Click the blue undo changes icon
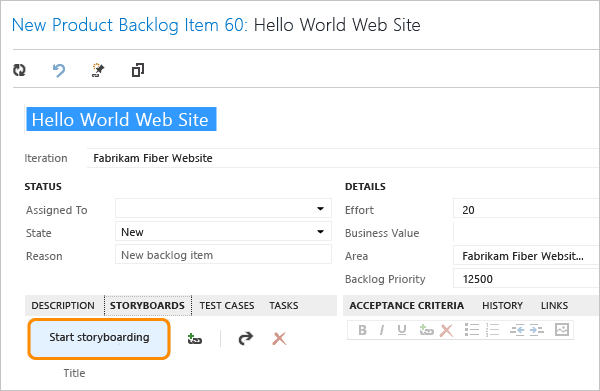The width and height of the screenshot is (600, 391). 59,70
